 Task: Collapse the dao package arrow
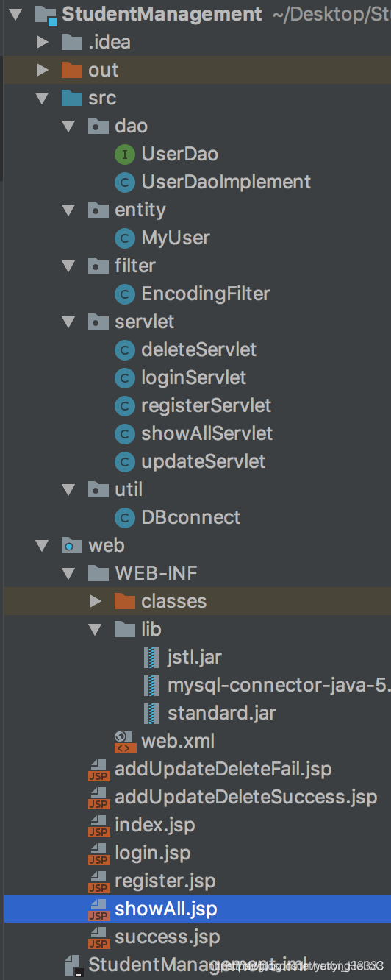(68, 126)
